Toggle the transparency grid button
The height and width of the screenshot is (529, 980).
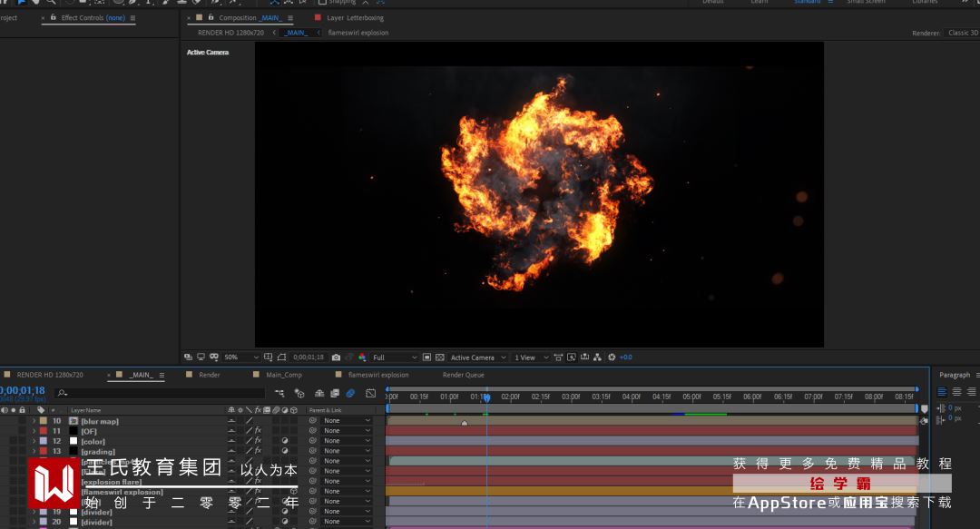(x=439, y=358)
